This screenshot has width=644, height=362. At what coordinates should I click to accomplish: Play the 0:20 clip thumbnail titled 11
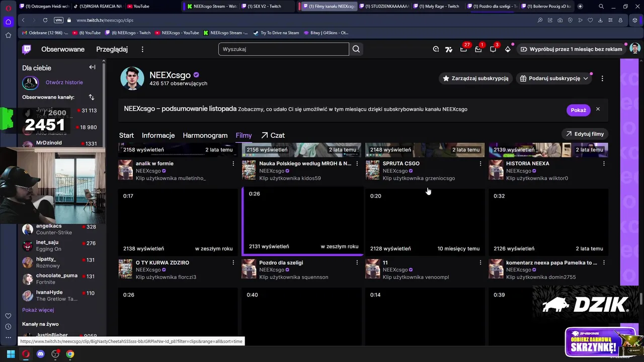425,222
